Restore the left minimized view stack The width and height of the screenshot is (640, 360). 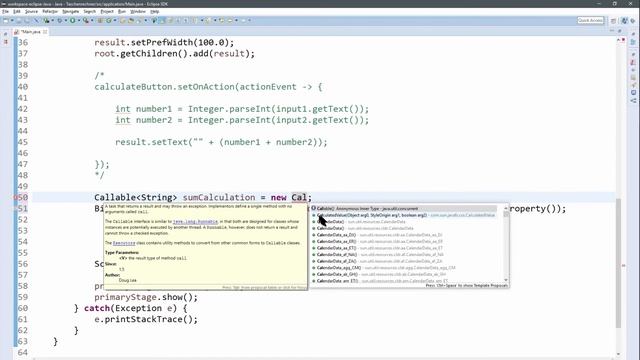pyautogui.click(x=5, y=34)
